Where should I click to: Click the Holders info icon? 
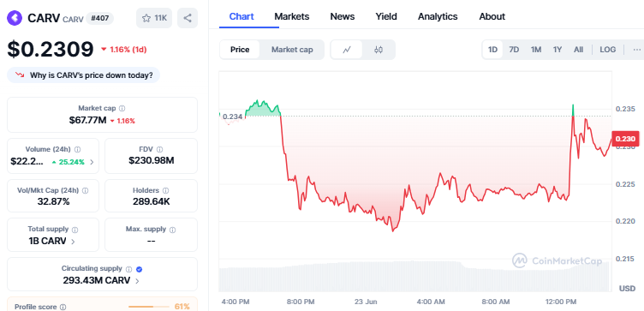[165, 190]
